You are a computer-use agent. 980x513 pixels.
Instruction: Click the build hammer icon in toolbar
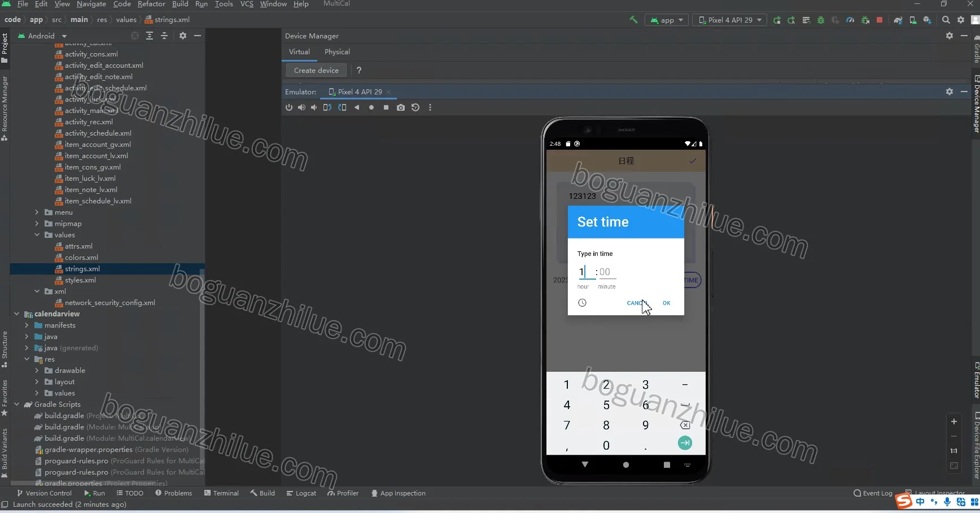pyautogui.click(x=634, y=20)
